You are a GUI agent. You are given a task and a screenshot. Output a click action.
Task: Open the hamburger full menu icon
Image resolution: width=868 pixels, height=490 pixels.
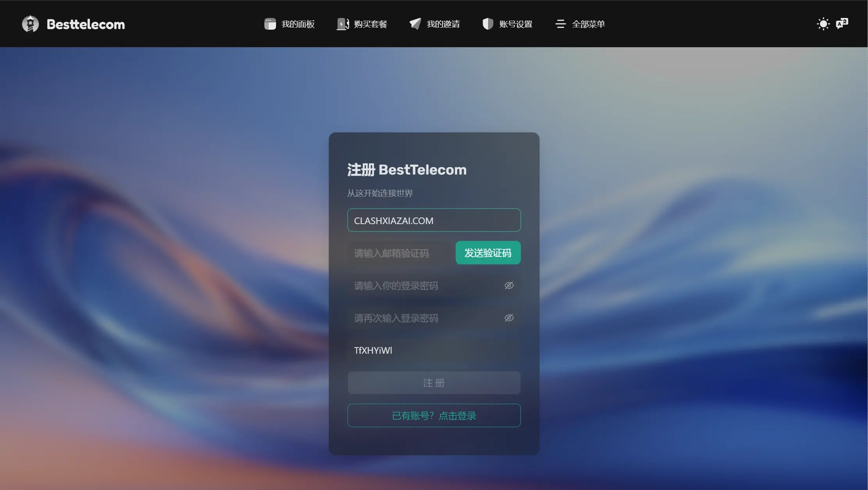click(560, 24)
